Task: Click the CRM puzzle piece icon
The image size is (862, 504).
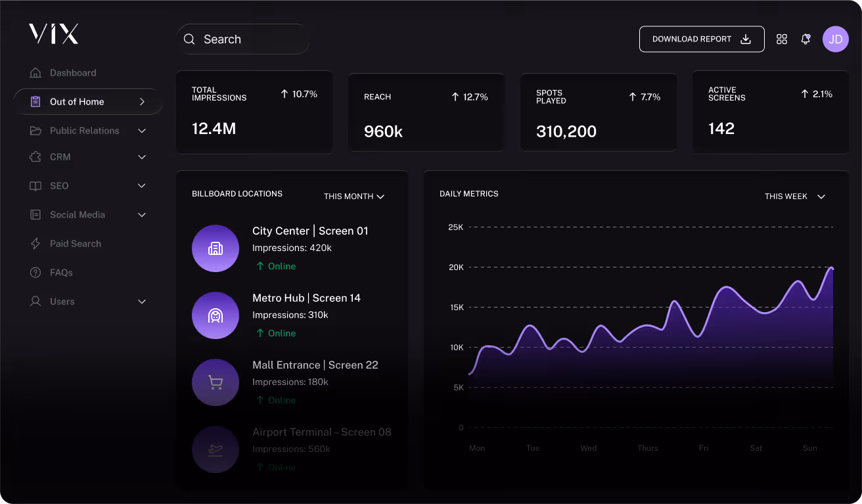Action: [x=35, y=157]
